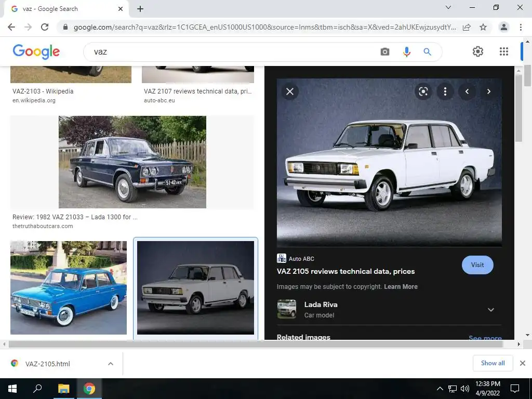
Task: Click the preview panel vertical scrollbar
Action: tap(518, 109)
